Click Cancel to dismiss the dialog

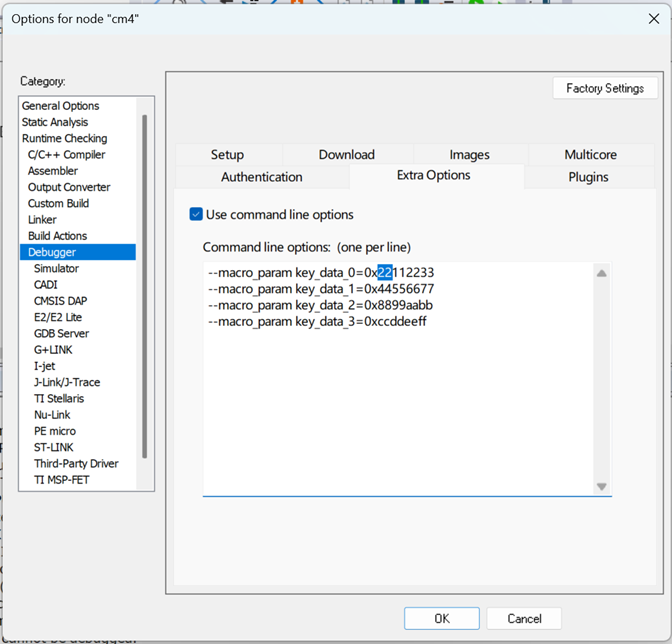coord(524,618)
